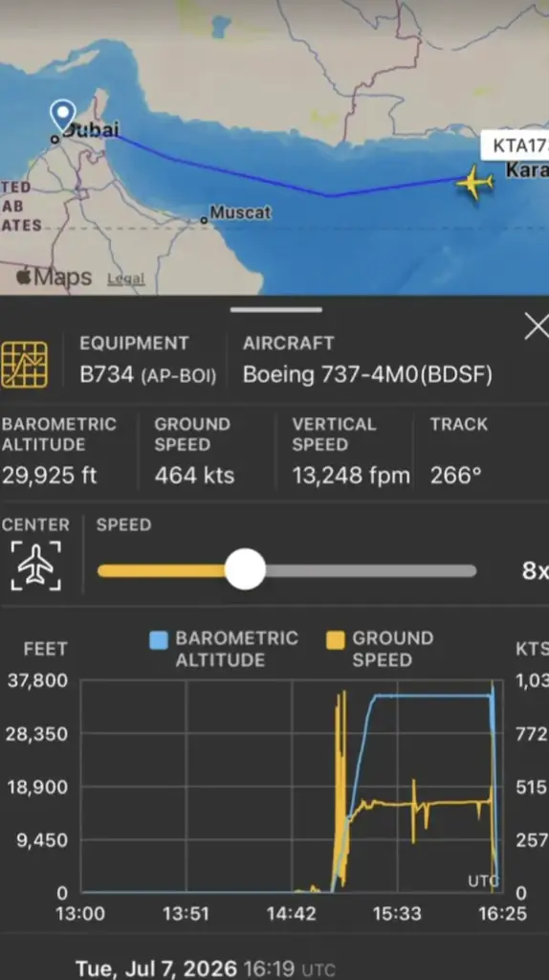The image size is (549, 980).
Task: Toggle Barometric Altitude legend blue square
Action: (159, 640)
